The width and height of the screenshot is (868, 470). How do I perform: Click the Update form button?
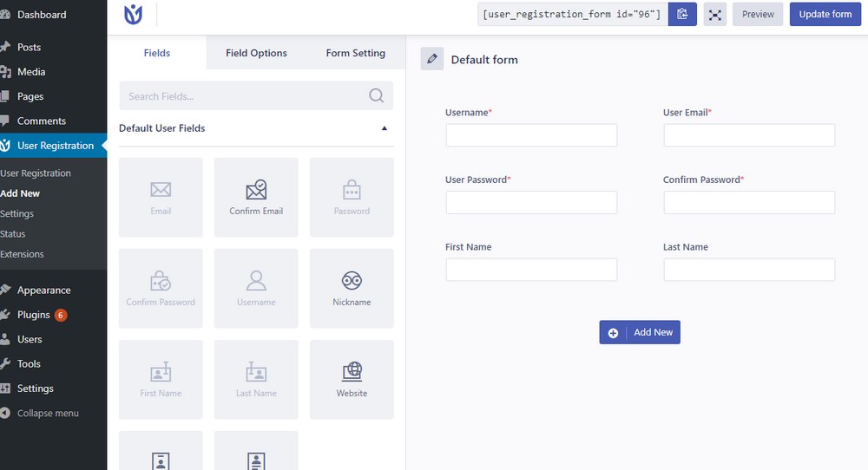tap(825, 15)
